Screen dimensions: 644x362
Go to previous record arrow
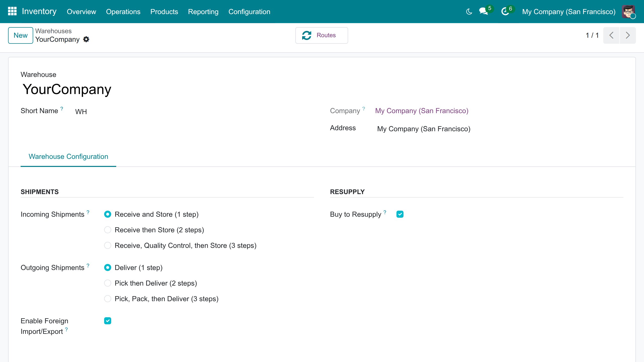(611, 35)
